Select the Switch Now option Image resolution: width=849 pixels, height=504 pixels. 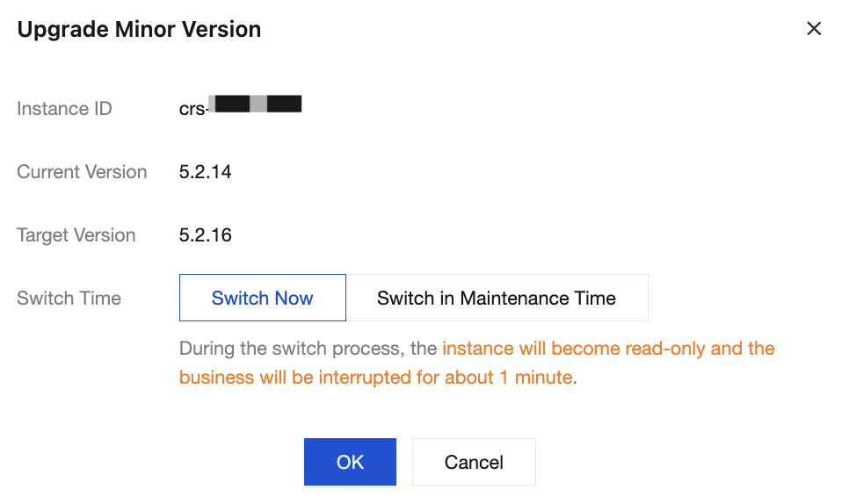pyautogui.click(x=262, y=298)
